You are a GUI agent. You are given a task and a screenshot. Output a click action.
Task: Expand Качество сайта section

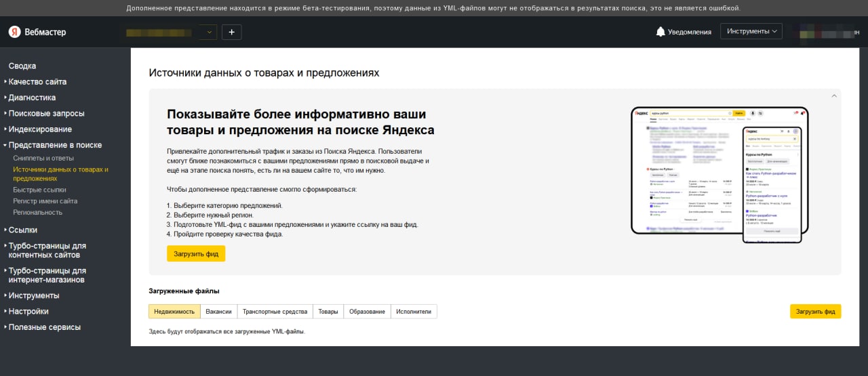(37, 81)
